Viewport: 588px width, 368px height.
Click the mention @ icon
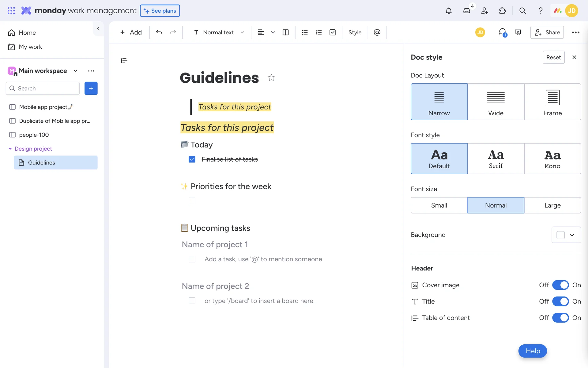[377, 32]
